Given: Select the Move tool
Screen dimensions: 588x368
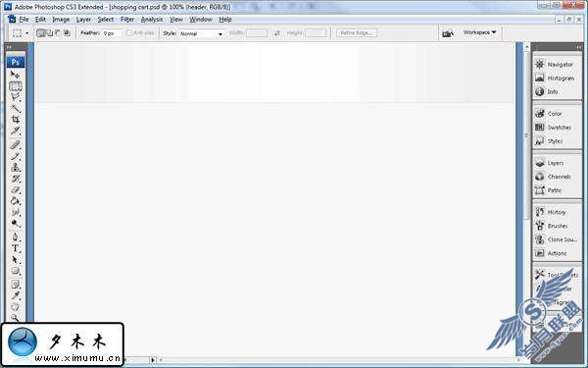Looking at the screenshot, I should 15,75.
